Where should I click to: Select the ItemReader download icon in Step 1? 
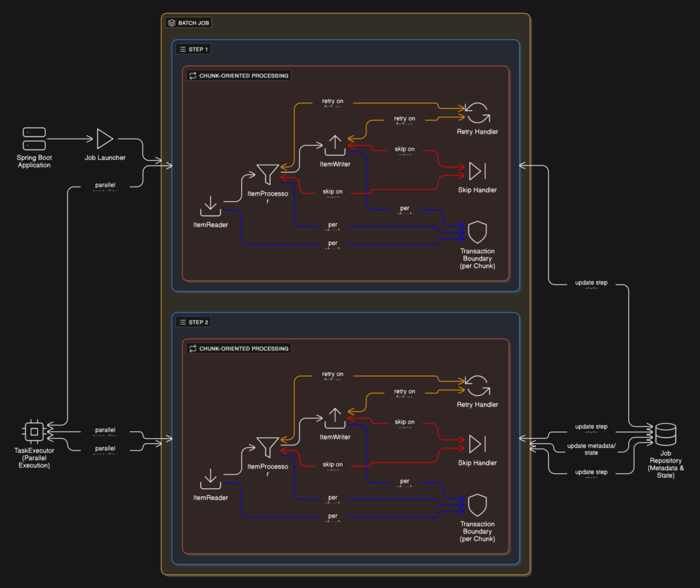(x=210, y=205)
